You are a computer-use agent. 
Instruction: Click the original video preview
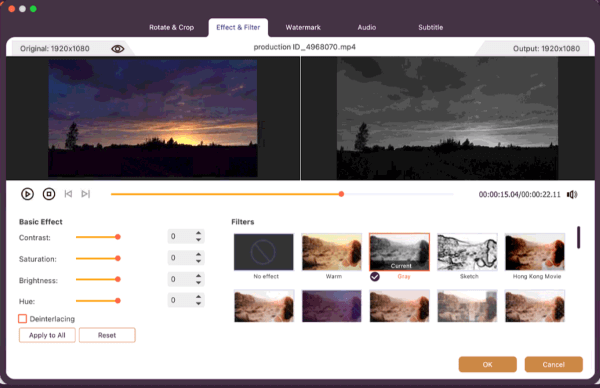(x=153, y=118)
